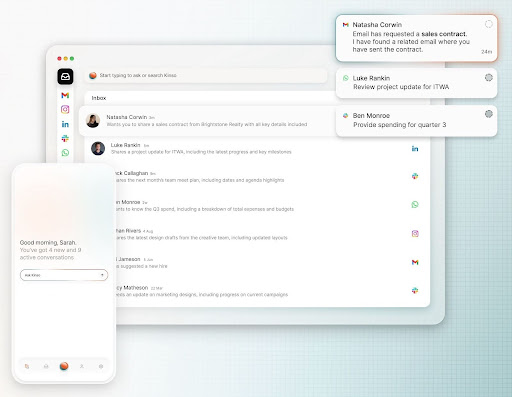Image resolution: width=512 pixels, height=397 pixels.
Task: Open the Gmail icon in the sidebar
Action: coord(65,95)
